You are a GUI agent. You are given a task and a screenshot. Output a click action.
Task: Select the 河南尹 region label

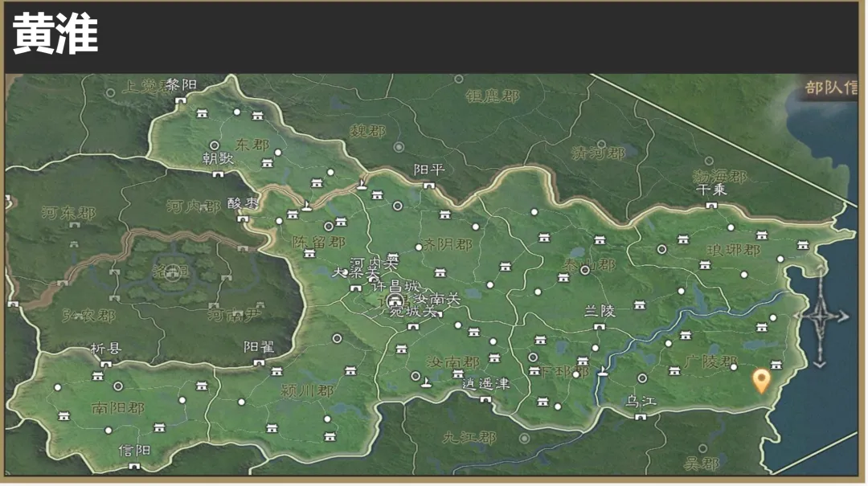(234, 315)
